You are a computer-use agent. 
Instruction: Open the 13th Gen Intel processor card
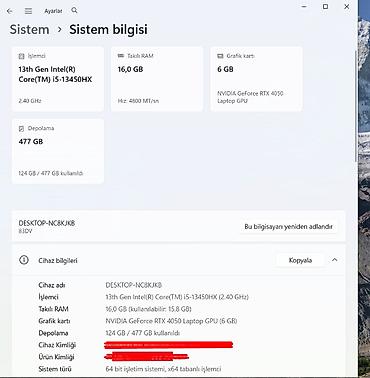click(58, 79)
